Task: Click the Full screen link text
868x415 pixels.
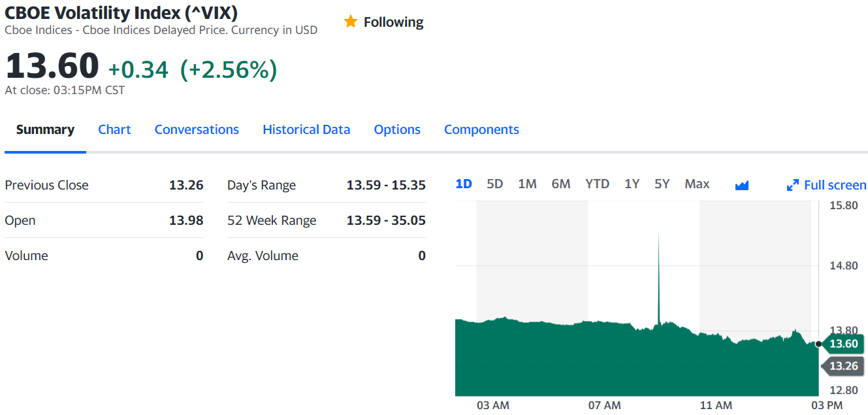Action: 835,185
